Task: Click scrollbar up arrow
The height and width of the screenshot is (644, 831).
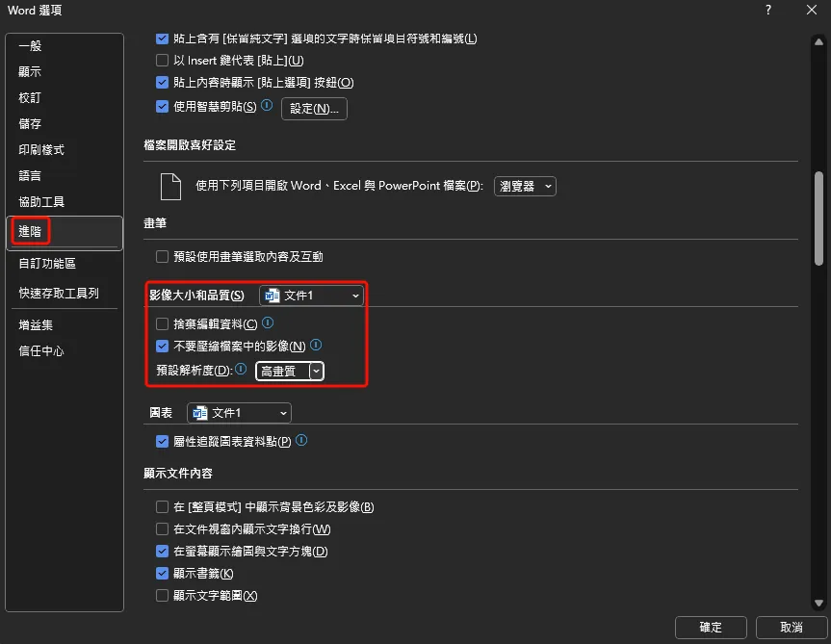Action: pyautogui.click(x=818, y=41)
